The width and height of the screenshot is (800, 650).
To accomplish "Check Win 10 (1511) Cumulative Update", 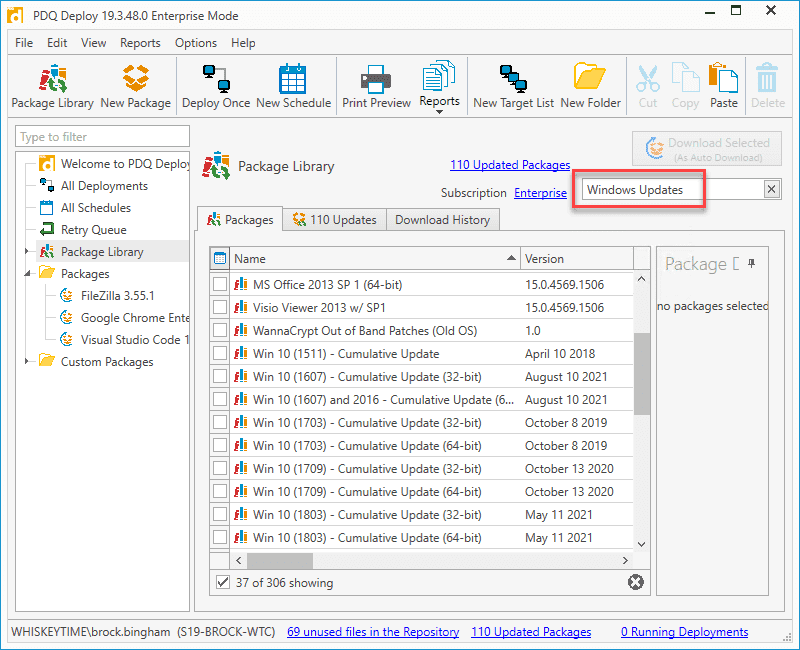I will coord(220,353).
